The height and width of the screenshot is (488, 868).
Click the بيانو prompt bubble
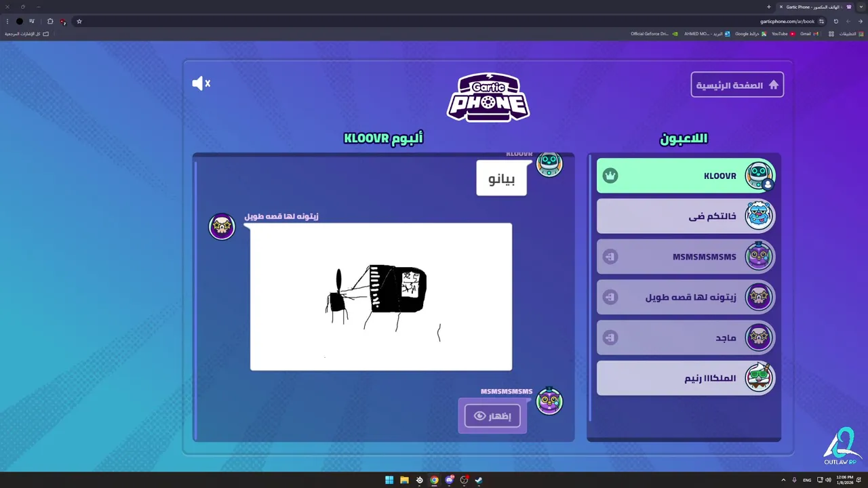tap(502, 178)
